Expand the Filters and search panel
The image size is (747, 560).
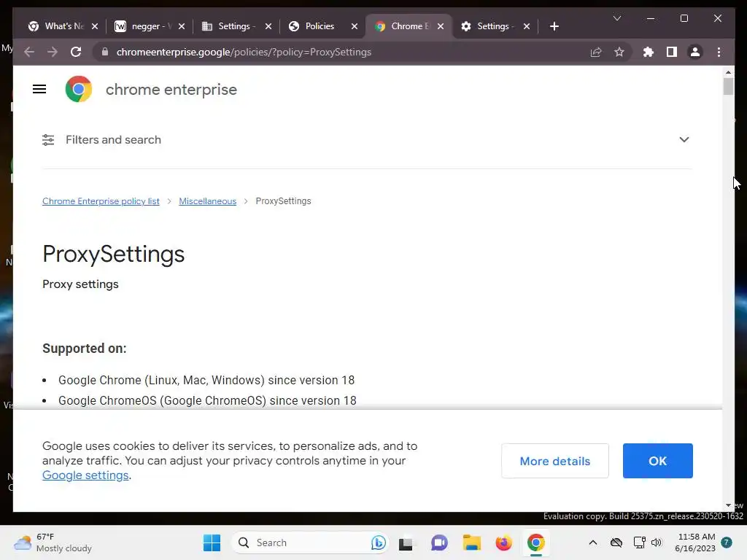point(684,139)
